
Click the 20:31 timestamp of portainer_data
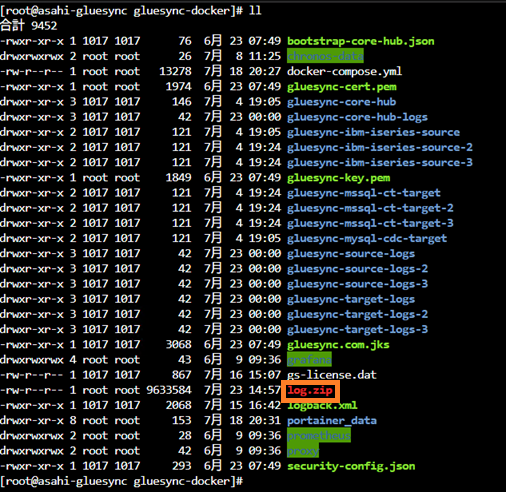coord(265,420)
